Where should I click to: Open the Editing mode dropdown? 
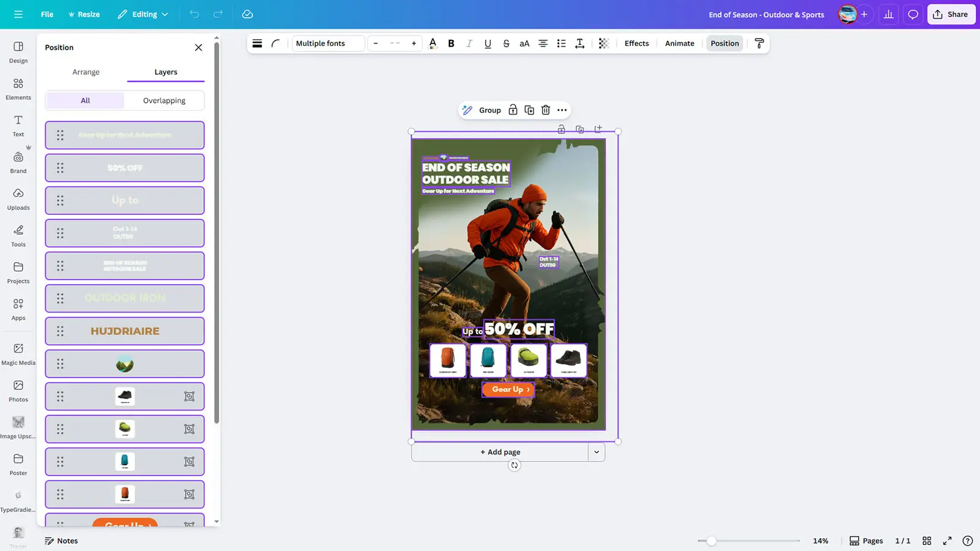click(143, 14)
